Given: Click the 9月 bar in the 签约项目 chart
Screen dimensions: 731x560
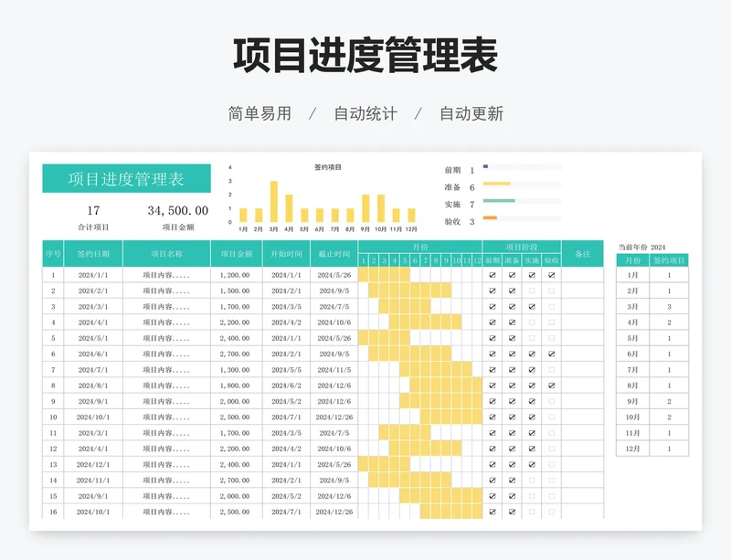Looking at the screenshot, I should pyautogui.click(x=366, y=208).
